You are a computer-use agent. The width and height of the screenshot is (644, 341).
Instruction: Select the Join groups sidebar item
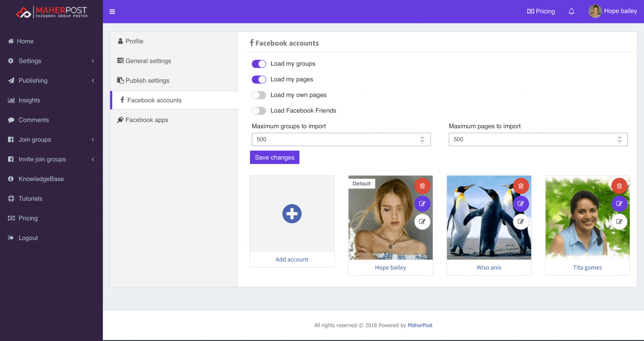point(35,140)
